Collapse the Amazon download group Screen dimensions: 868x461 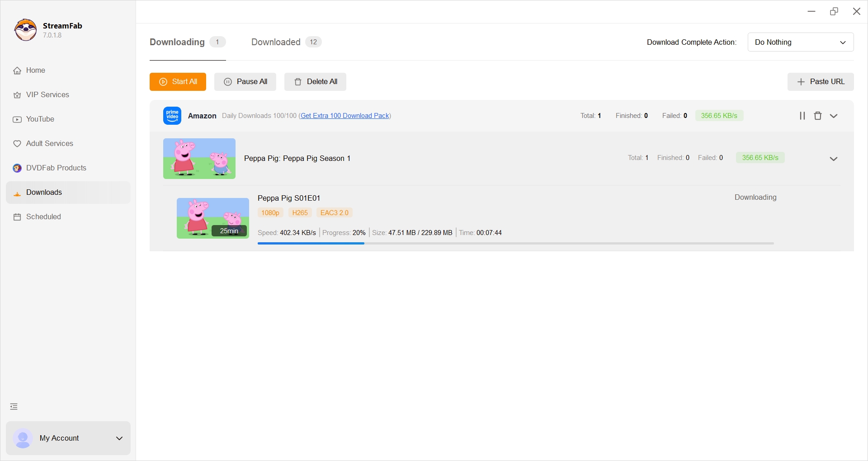click(x=834, y=116)
